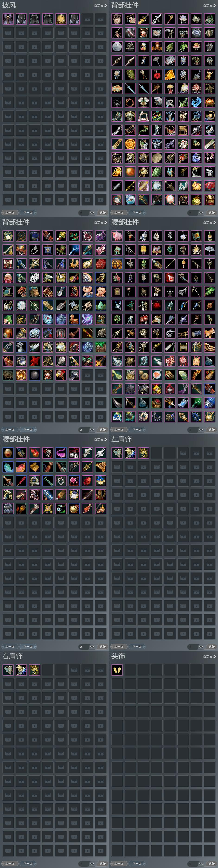Screen dimensions: 218x868
Task: Select the pinwheel back pendant icon
Action: (x=74, y=305)
